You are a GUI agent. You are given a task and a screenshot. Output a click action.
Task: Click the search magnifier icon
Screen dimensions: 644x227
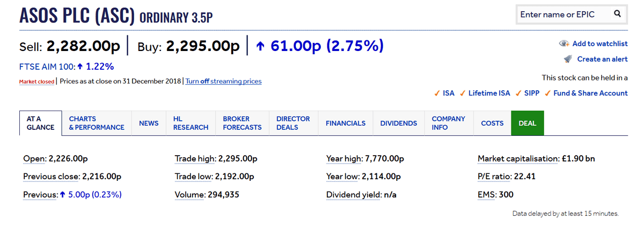coord(617,14)
